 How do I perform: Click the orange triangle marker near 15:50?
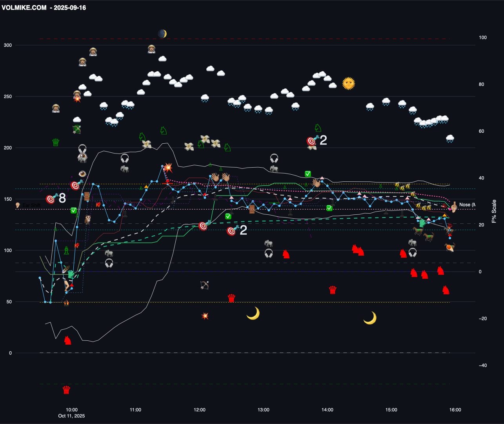(444, 215)
